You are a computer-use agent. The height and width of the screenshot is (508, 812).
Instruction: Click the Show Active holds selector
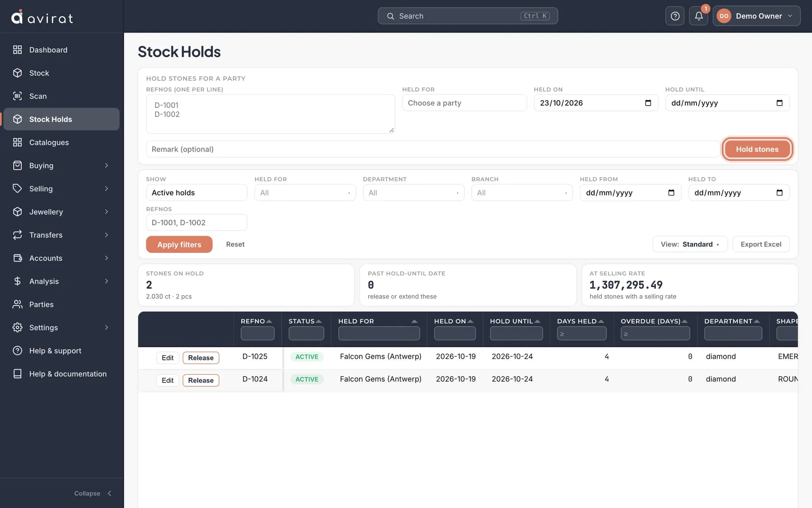click(196, 193)
